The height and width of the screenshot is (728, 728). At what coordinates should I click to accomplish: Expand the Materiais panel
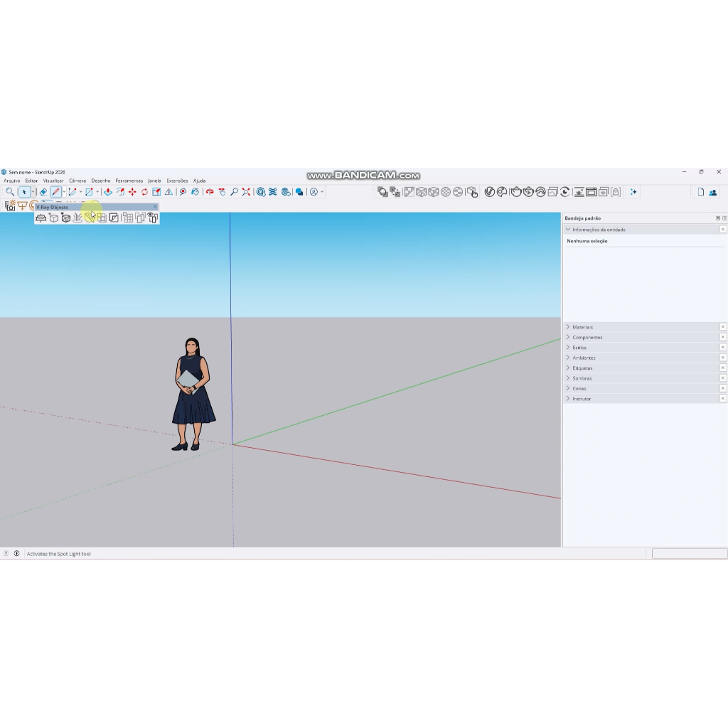click(x=582, y=327)
